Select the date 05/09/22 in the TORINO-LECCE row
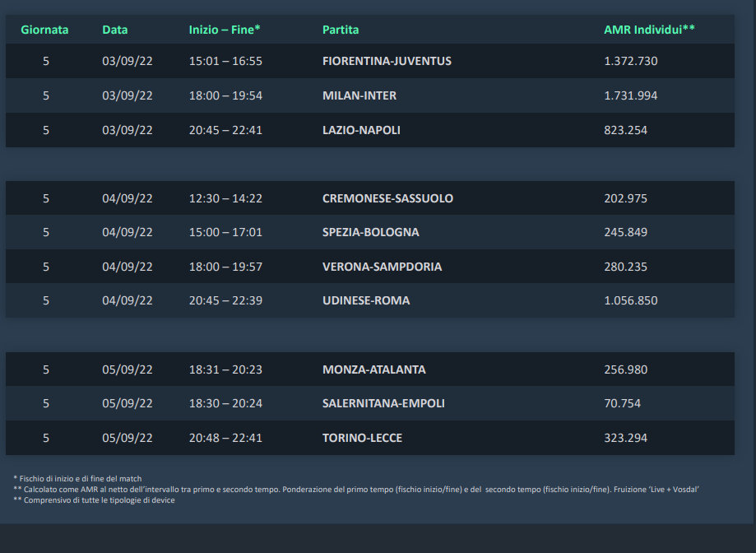This screenshot has width=756, height=553. [x=128, y=438]
